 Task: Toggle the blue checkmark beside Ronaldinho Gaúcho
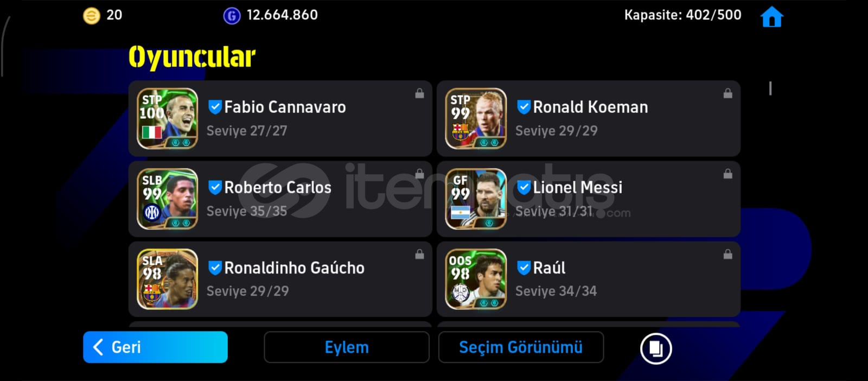(x=215, y=268)
